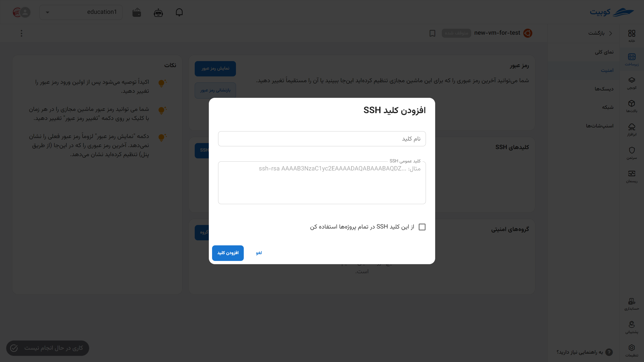Enable از این کلید SSH در تمام پروژه‌ها
The width and height of the screenshot is (644, 362).
[422, 227]
